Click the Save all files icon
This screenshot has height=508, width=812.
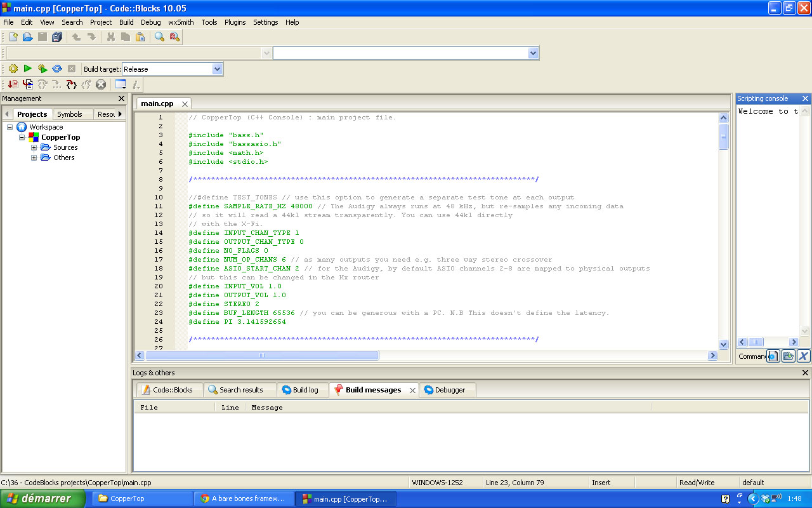pos(57,37)
